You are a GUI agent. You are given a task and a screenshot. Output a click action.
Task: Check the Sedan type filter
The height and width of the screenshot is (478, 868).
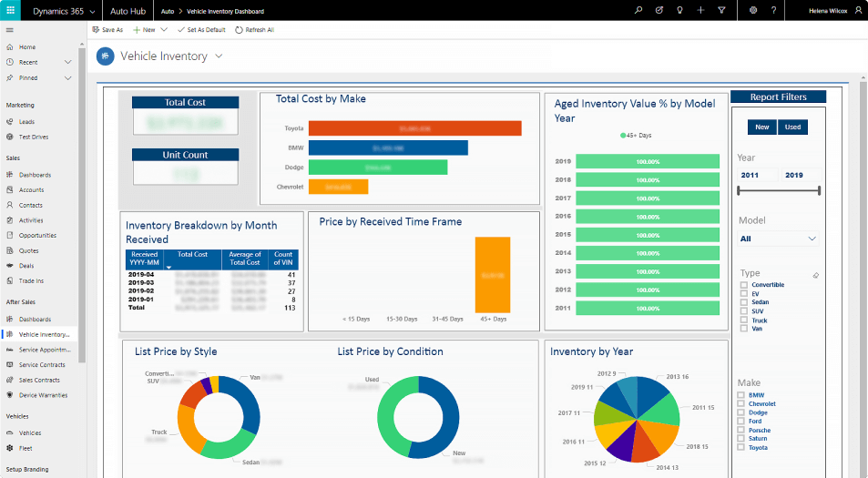743,302
